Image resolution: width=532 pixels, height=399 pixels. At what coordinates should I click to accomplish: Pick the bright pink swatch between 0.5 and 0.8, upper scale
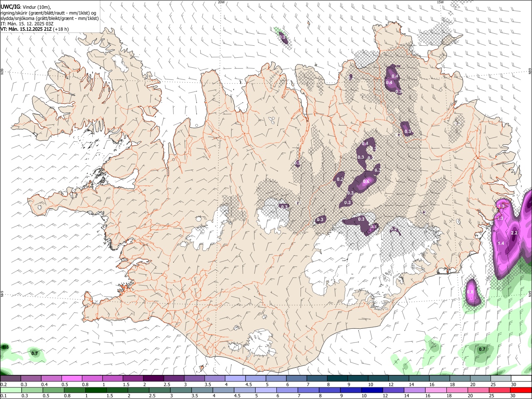pos(71,379)
